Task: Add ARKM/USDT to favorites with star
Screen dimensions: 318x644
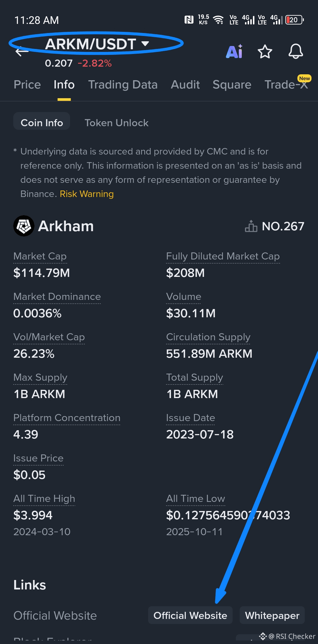Action: pos(265,52)
